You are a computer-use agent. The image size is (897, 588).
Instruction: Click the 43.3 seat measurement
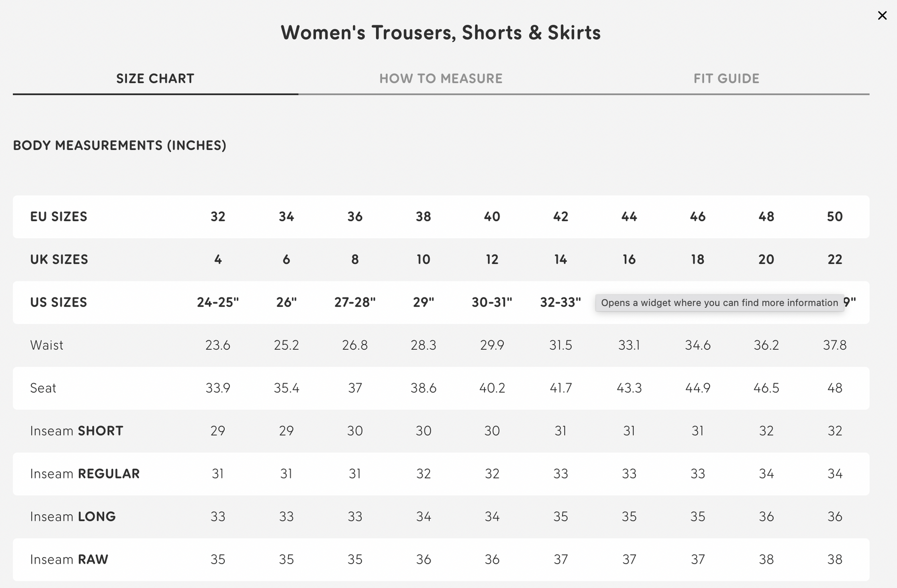point(629,388)
